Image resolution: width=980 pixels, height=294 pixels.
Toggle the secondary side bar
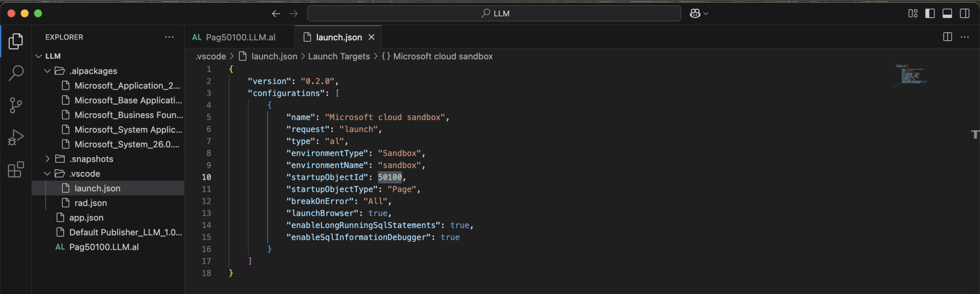click(x=965, y=13)
